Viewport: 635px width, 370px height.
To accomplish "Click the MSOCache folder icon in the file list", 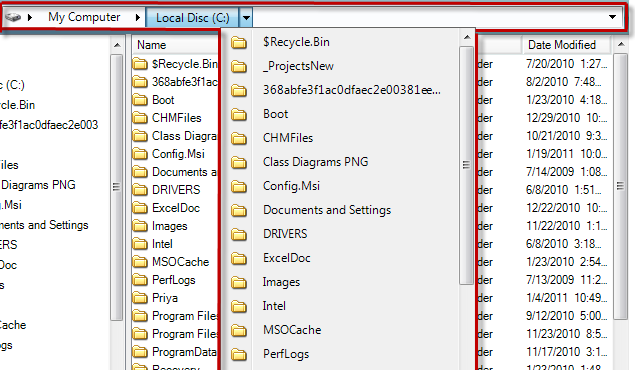I will 140,262.
